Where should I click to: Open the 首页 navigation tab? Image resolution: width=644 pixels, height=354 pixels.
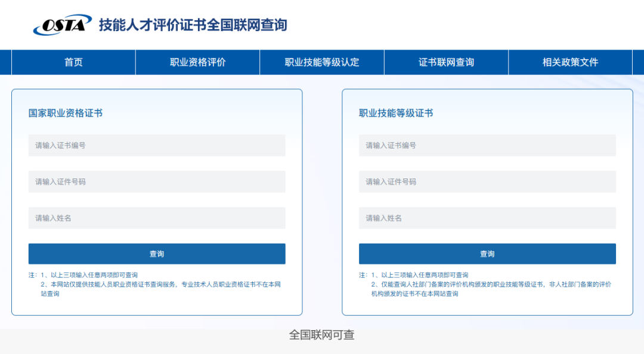(x=73, y=62)
